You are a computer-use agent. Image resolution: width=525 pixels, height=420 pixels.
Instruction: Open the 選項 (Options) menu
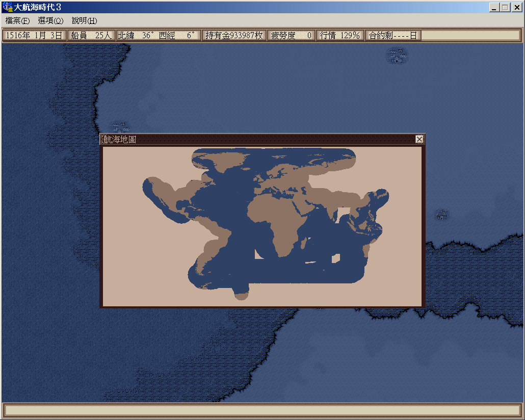point(50,21)
